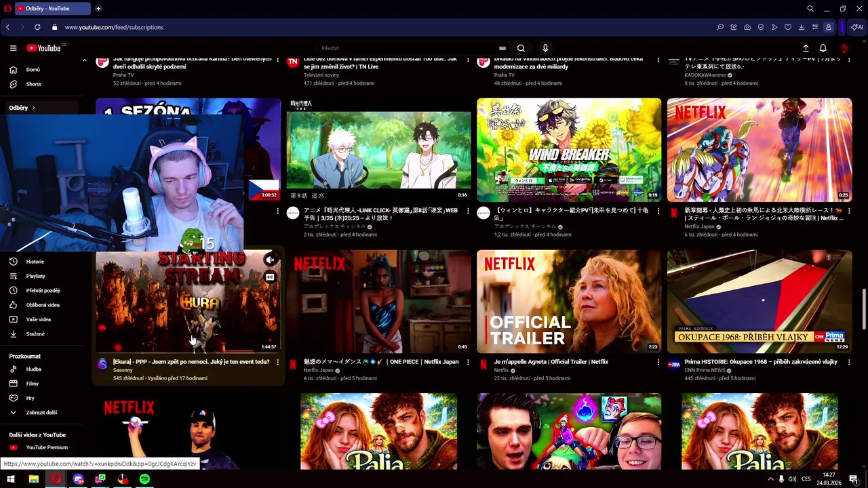Viewport: 868px width, 488px height.
Task: Browse Filmy in Prozkoumat section
Action: [41, 384]
